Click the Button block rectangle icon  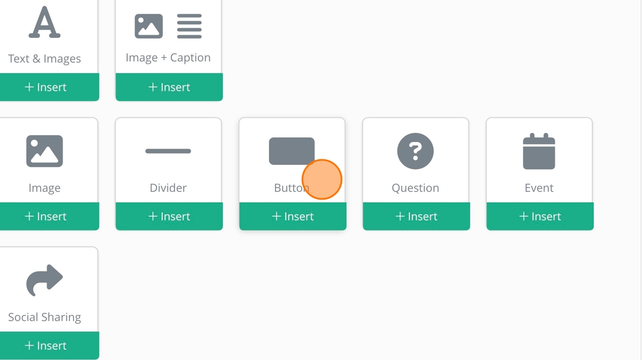(x=292, y=151)
